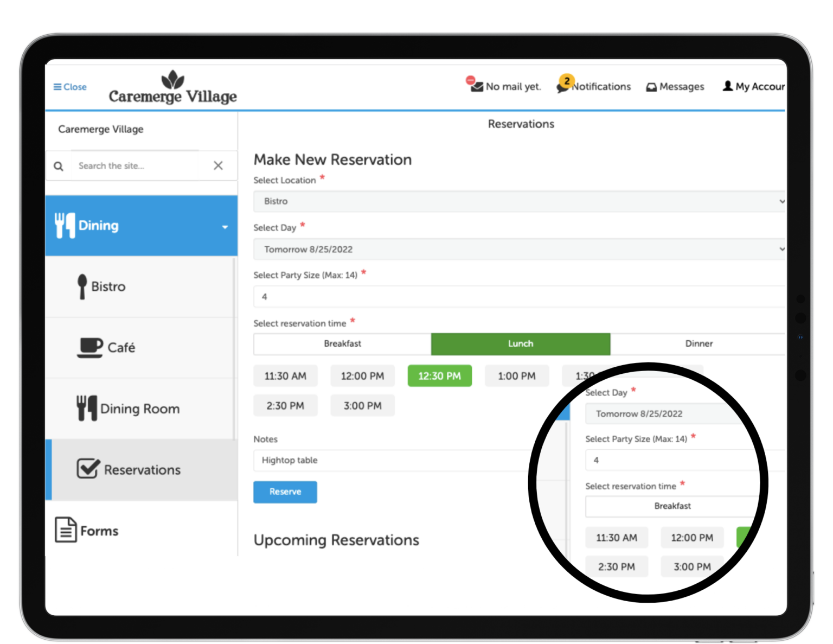Viewport: 833px width, 644px height.
Task: Select the 12:00 PM time slot
Action: point(362,376)
